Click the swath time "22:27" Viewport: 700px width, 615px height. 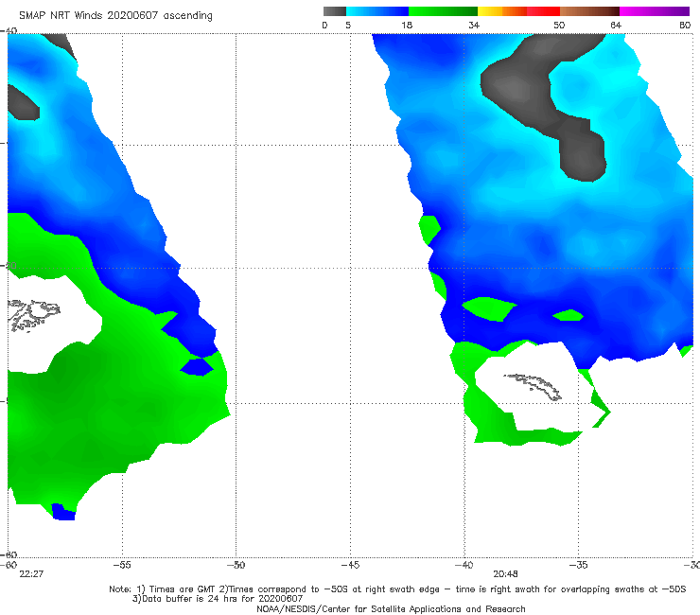31,574
